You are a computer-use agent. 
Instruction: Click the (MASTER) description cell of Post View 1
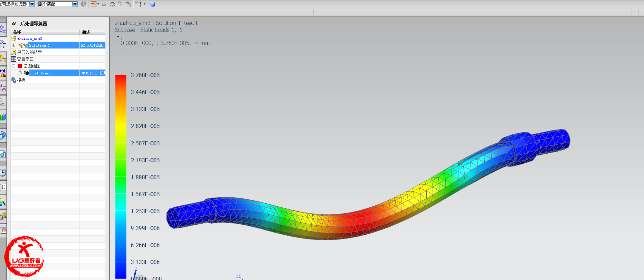93,73
